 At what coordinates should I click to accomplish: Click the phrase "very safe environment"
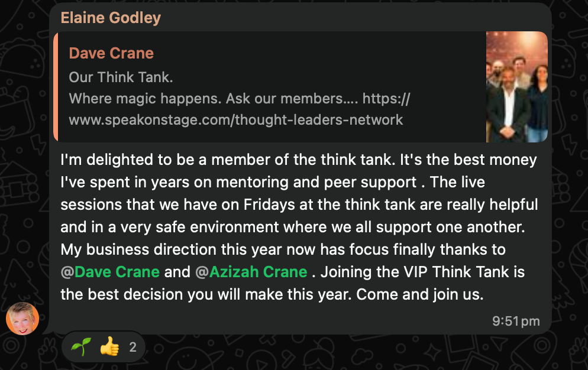[188, 228]
